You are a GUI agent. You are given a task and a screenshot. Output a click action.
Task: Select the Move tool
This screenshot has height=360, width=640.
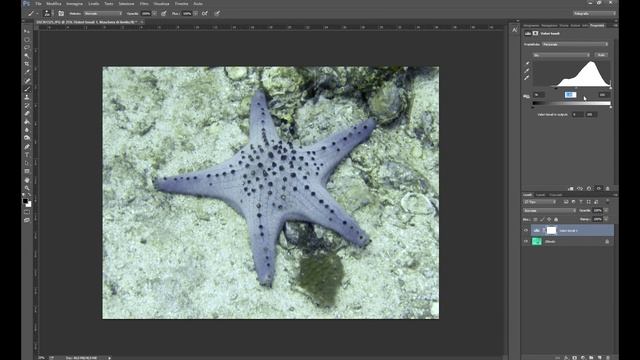tap(27, 31)
